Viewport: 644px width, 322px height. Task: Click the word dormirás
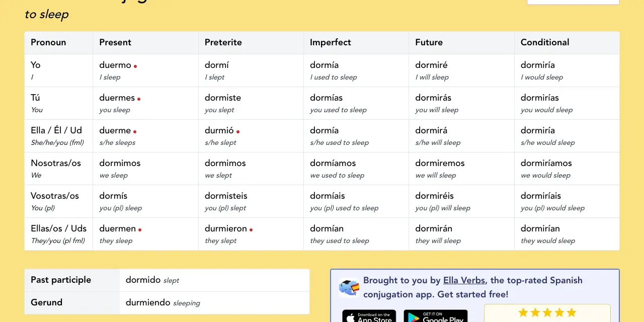[433, 98]
